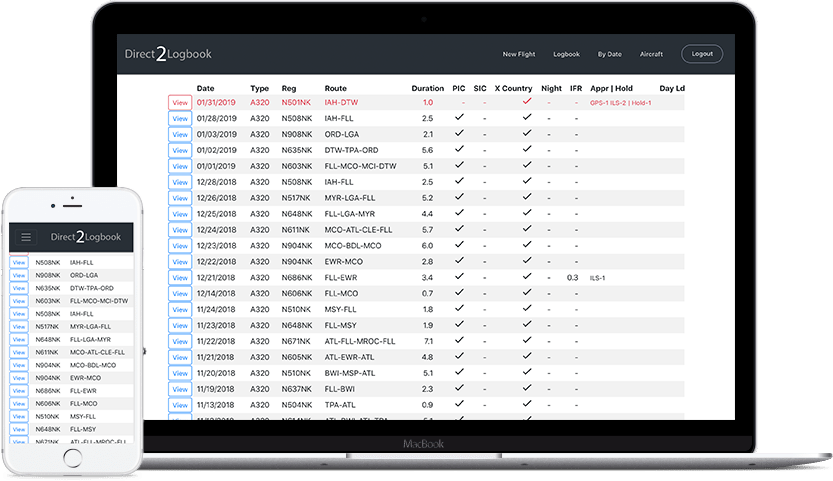
Task: View the 01/03/2019 ORD-LGA flight on the laptop
Action: 180,134
